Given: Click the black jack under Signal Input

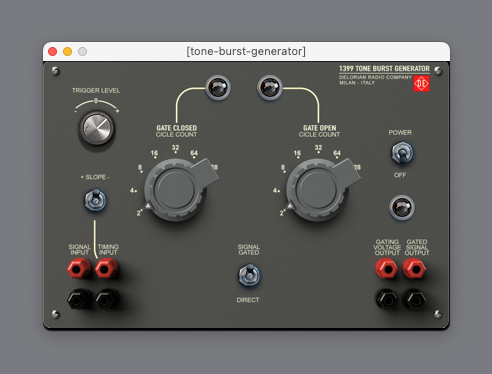Looking at the screenshot, I should click(79, 299).
